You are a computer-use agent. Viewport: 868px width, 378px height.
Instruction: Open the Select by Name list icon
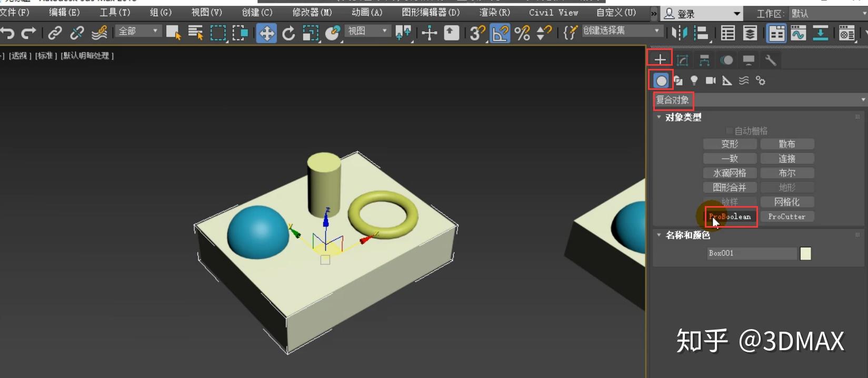point(195,33)
